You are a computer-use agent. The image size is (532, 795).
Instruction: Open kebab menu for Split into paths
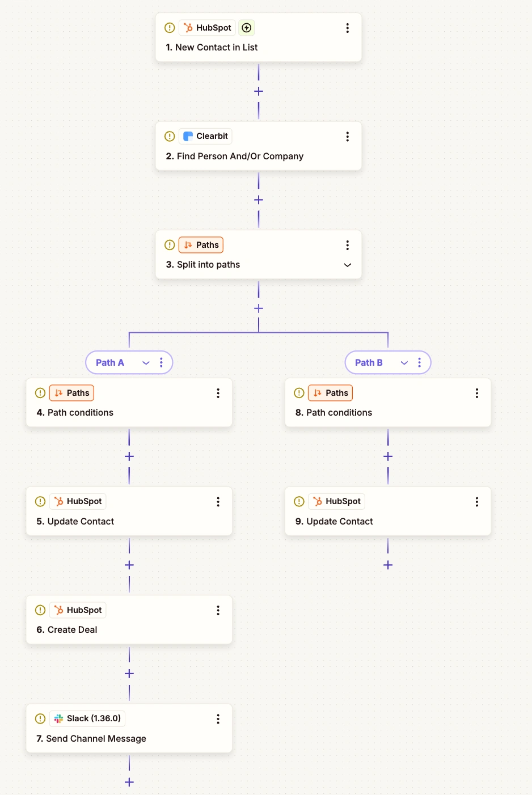point(347,246)
